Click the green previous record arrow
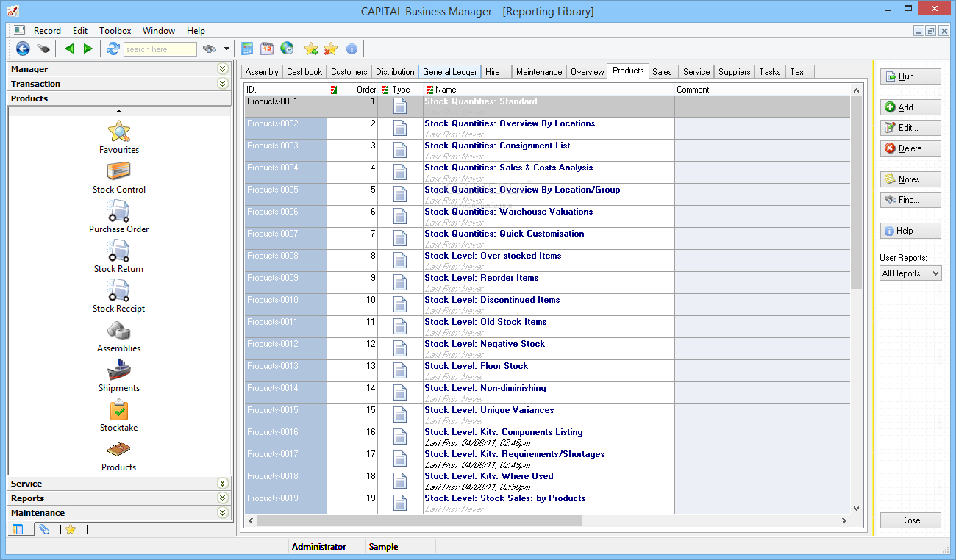Image resolution: width=956 pixels, height=560 pixels. click(69, 49)
